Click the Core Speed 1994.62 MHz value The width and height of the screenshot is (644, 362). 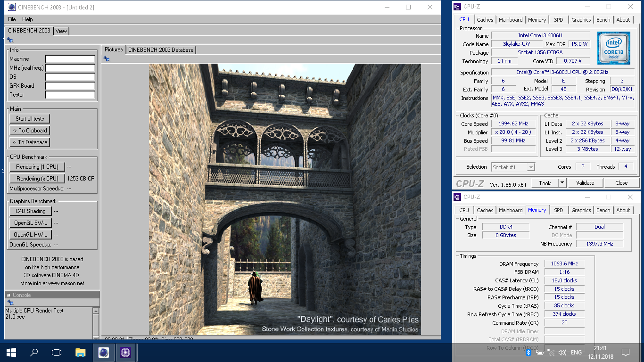513,124
